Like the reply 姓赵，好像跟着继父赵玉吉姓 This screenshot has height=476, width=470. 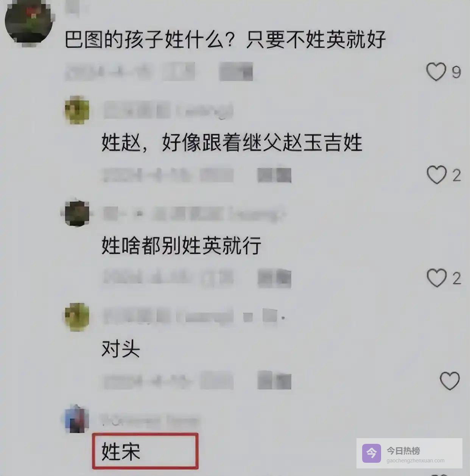[437, 175]
